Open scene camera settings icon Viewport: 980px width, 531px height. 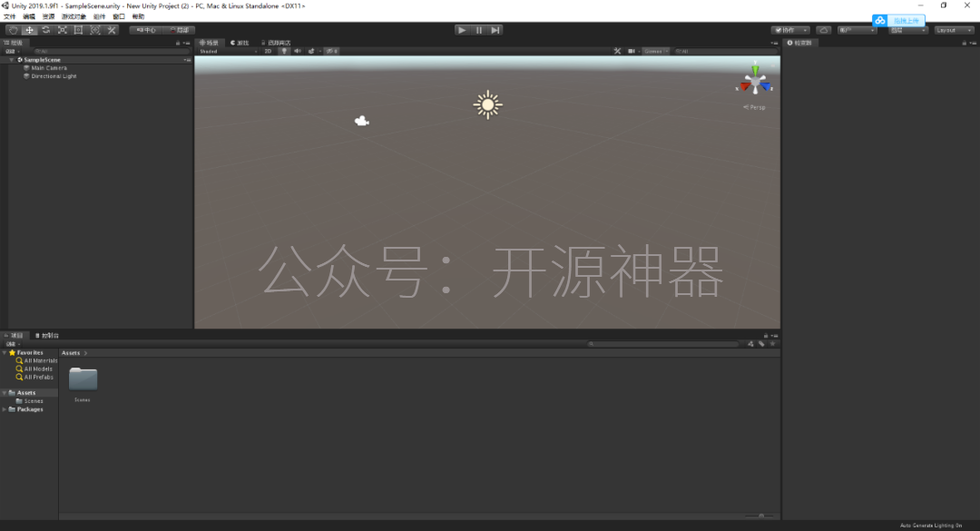(632, 52)
